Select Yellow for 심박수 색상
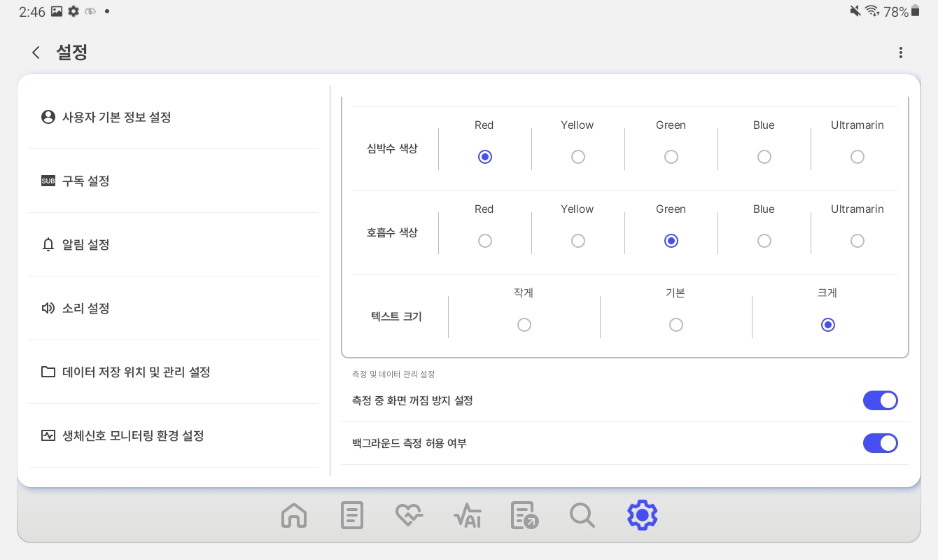The width and height of the screenshot is (938, 560). coord(577,157)
